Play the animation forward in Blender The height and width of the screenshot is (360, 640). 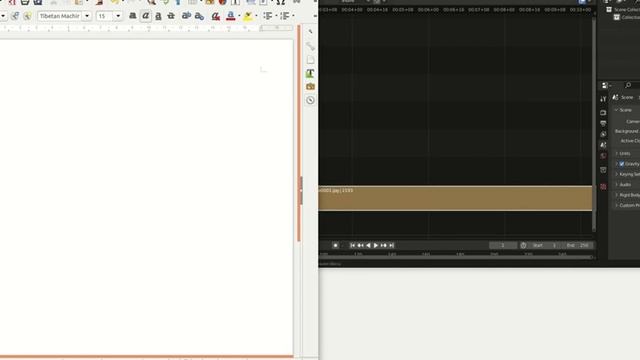point(376,245)
